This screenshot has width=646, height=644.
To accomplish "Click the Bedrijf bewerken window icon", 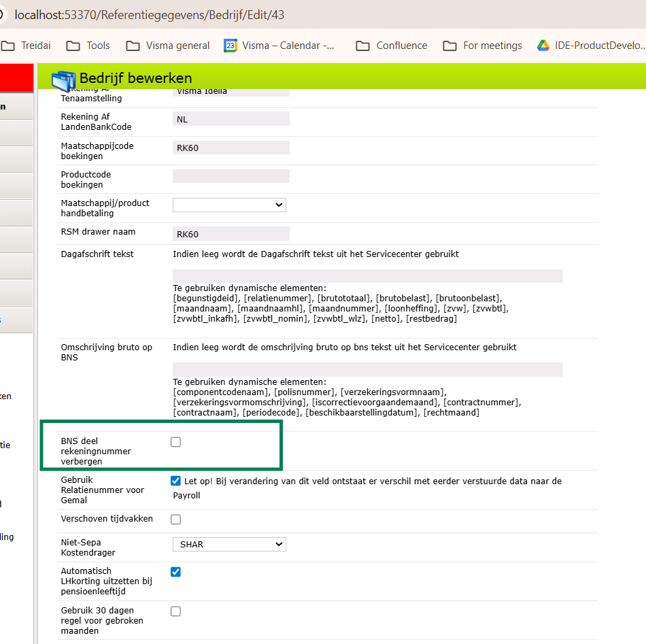I will [64, 80].
